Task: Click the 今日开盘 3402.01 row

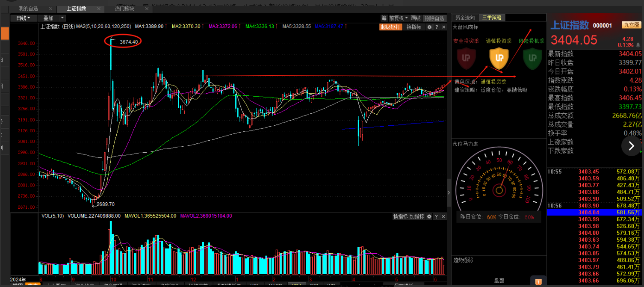Action: (x=595, y=71)
